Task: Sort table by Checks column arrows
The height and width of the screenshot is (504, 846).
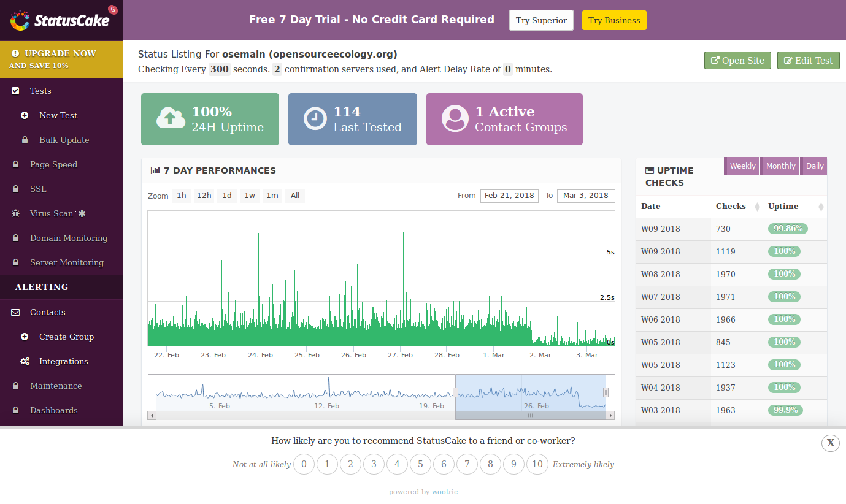Action: pyautogui.click(x=757, y=207)
